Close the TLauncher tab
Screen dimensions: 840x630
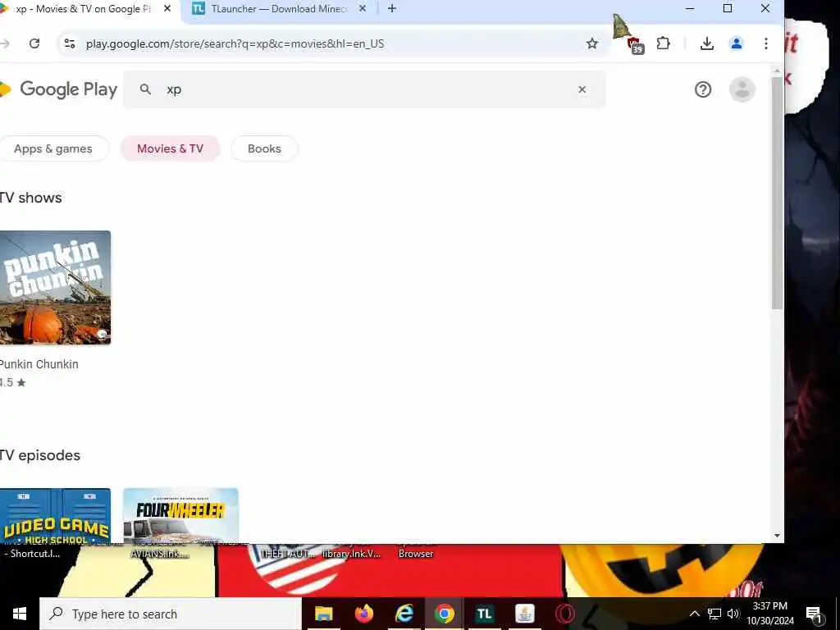362,8
